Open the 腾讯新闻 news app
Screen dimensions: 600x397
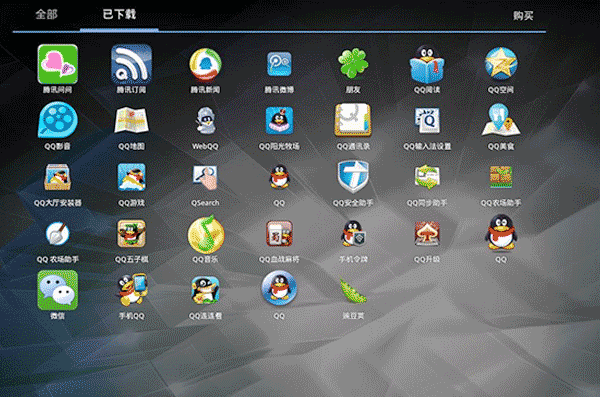click(x=205, y=64)
